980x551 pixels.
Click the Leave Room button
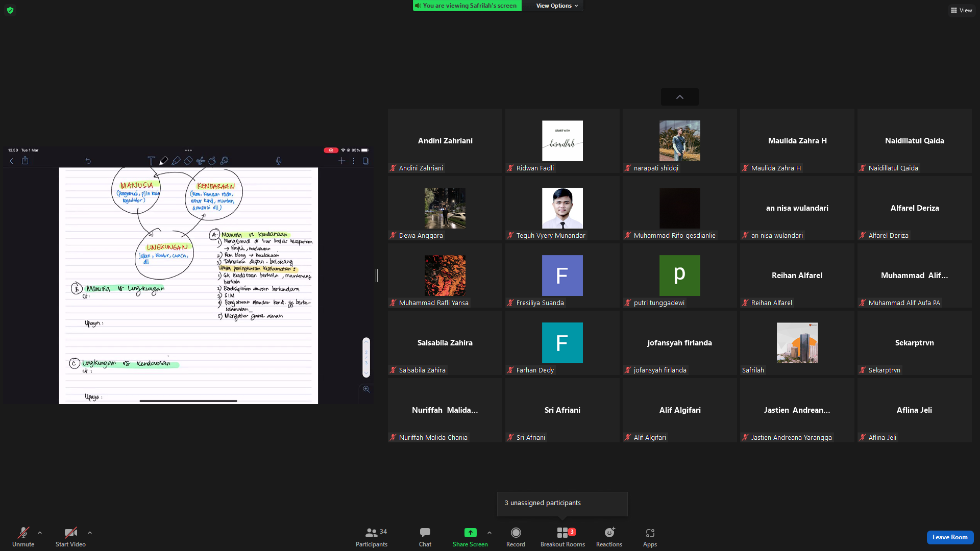(950, 537)
